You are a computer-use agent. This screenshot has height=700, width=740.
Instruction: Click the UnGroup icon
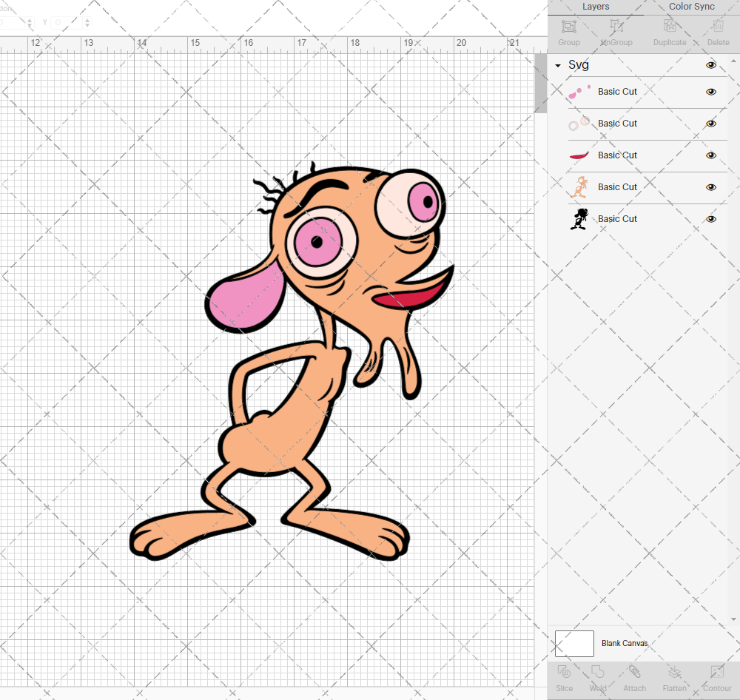(x=616, y=33)
